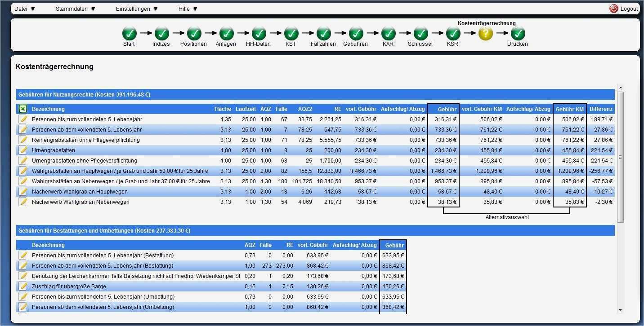Select the Positionen step icon

pyautogui.click(x=193, y=33)
